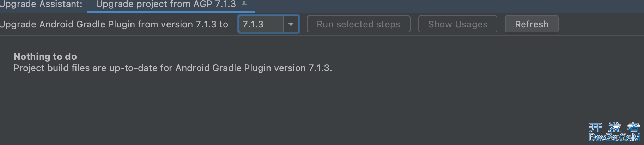Image resolution: width=644 pixels, height=145 pixels.
Task: Expand the AGP version dropdown arrow
Action: coord(291,24)
